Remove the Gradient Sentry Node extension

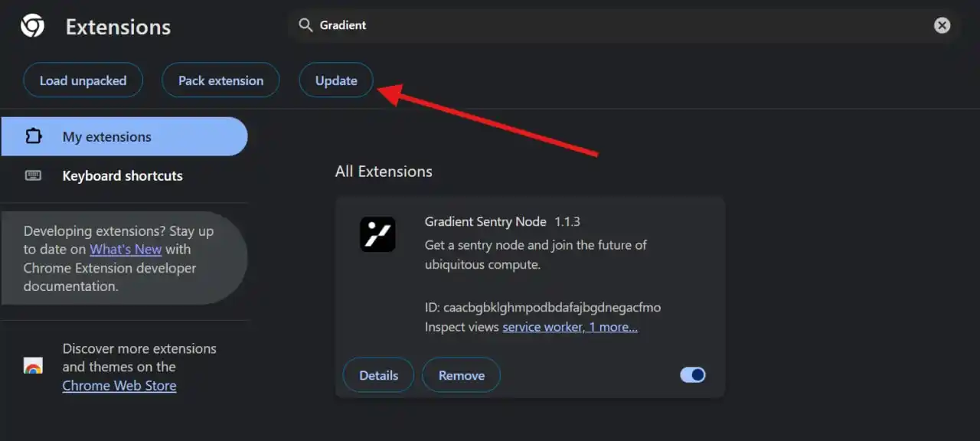tap(461, 375)
